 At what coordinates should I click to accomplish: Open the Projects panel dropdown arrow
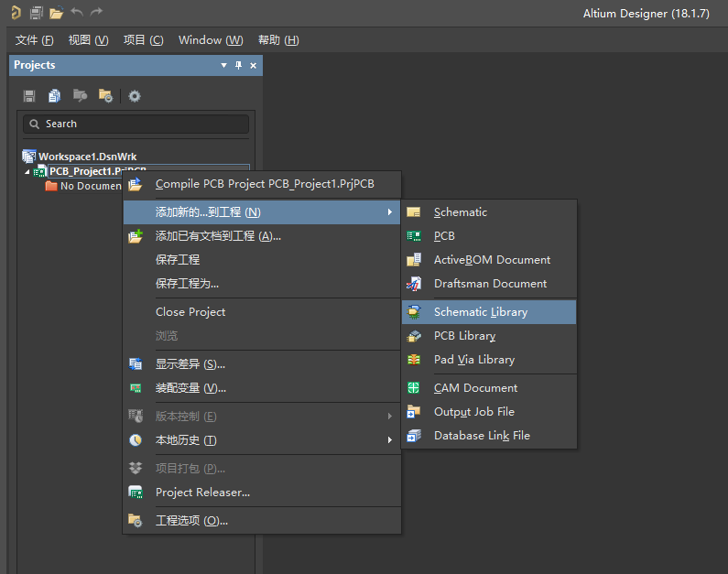pyautogui.click(x=223, y=65)
